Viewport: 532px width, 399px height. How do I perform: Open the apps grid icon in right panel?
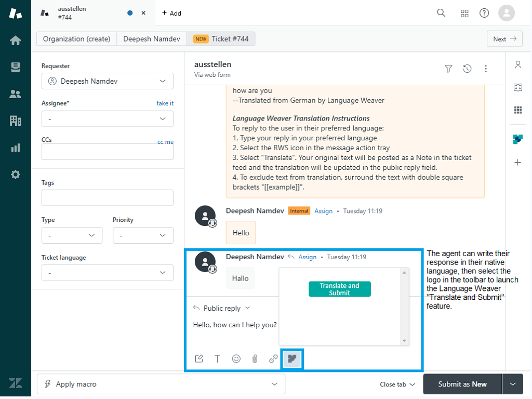[x=517, y=110]
